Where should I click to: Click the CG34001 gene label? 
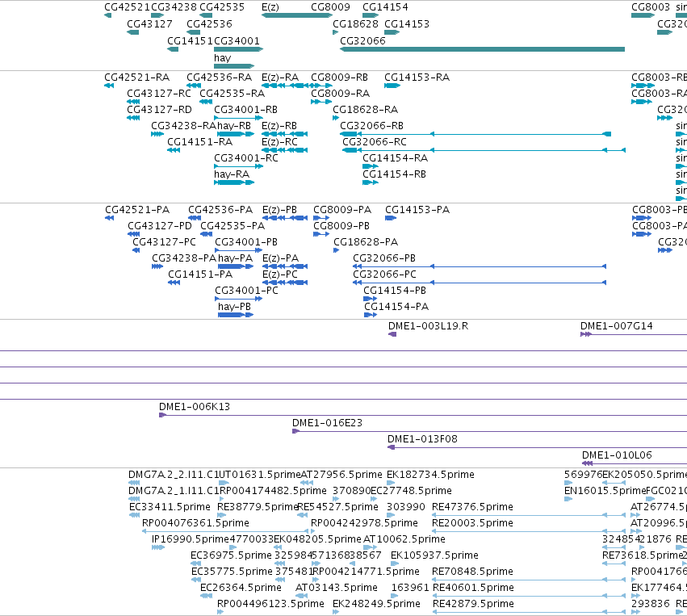pos(237,40)
